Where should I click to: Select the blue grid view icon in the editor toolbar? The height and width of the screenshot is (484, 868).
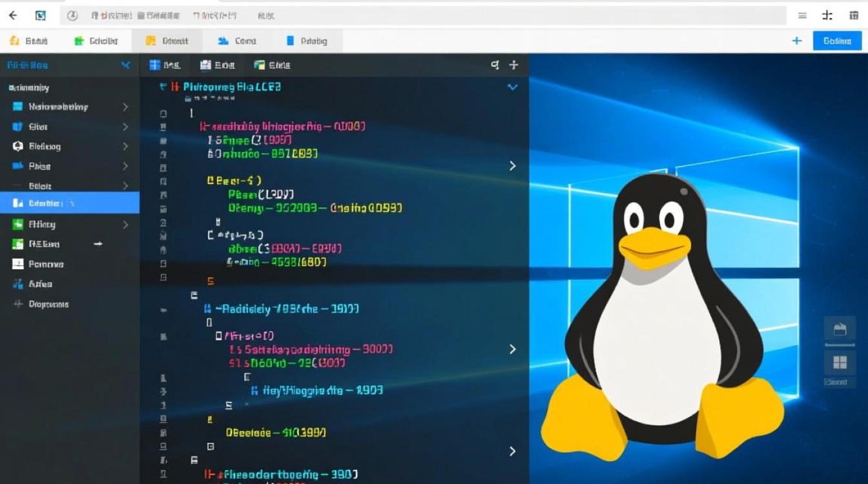pyautogui.click(x=154, y=65)
